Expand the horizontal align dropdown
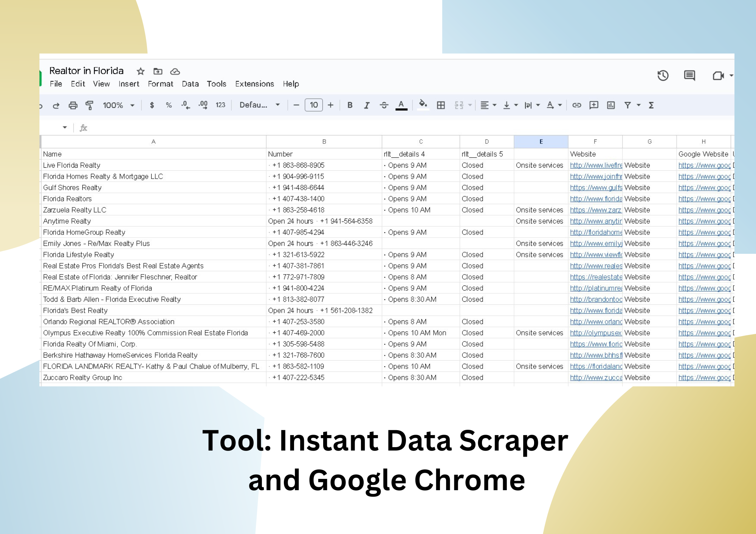756x534 pixels. click(488, 105)
